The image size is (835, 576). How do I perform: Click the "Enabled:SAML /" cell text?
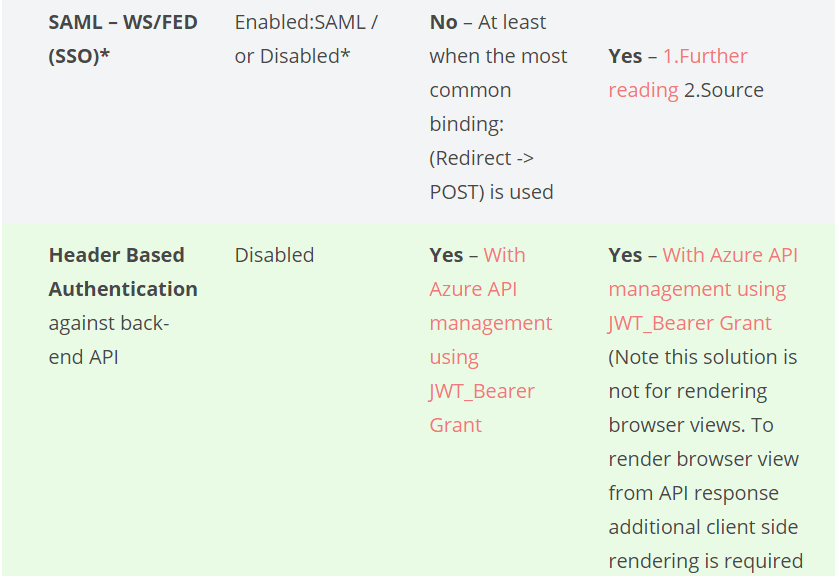click(x=306, y=22)
